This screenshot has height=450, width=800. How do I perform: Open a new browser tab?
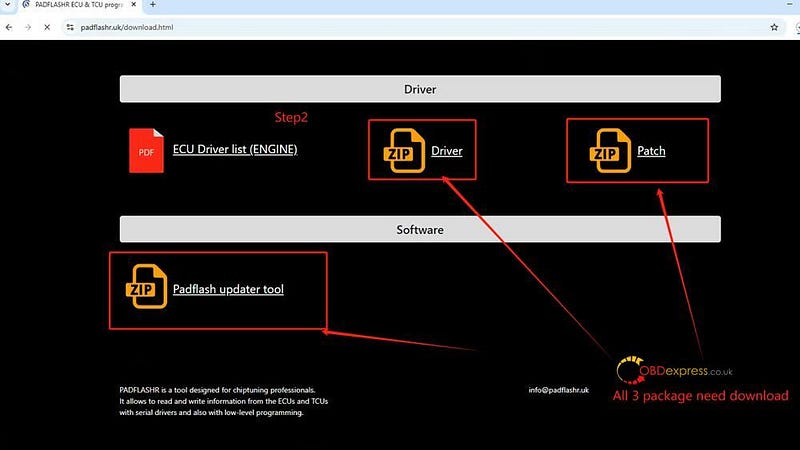[x=153, y=5]
